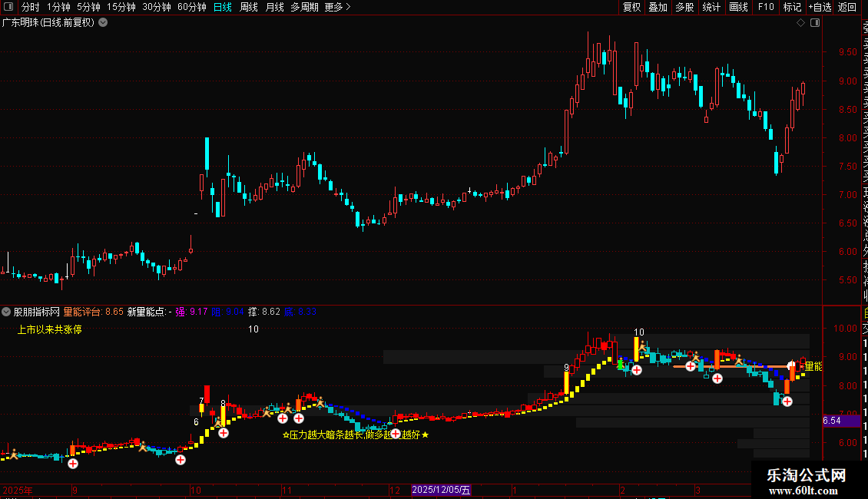Select the 5分钟 period tab

tap(88, 7)
